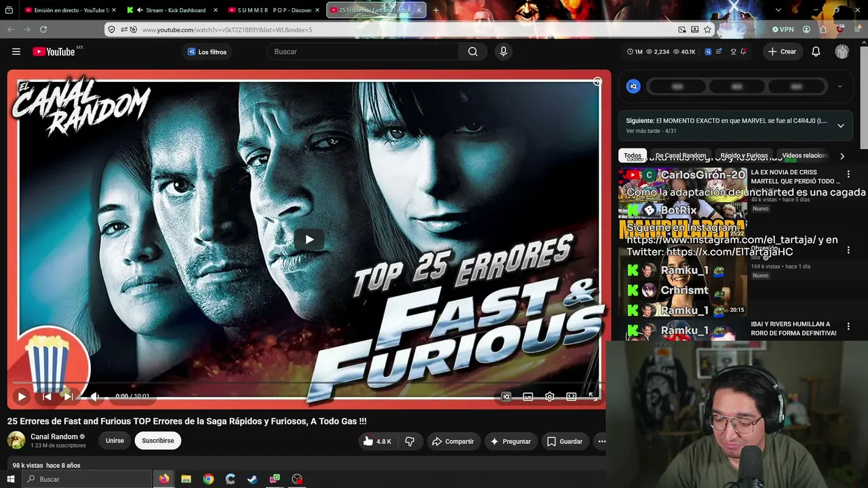Switch to SUMMER POP tab
This screenshot has width=868, height=488.
(x=274, y=10)
